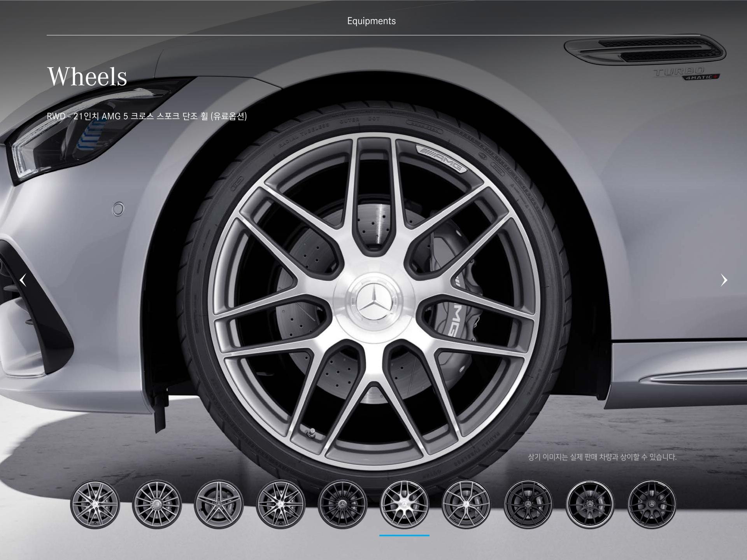Select the sixth, highlighted wheel thumbnail

click(x=404, y=504)
